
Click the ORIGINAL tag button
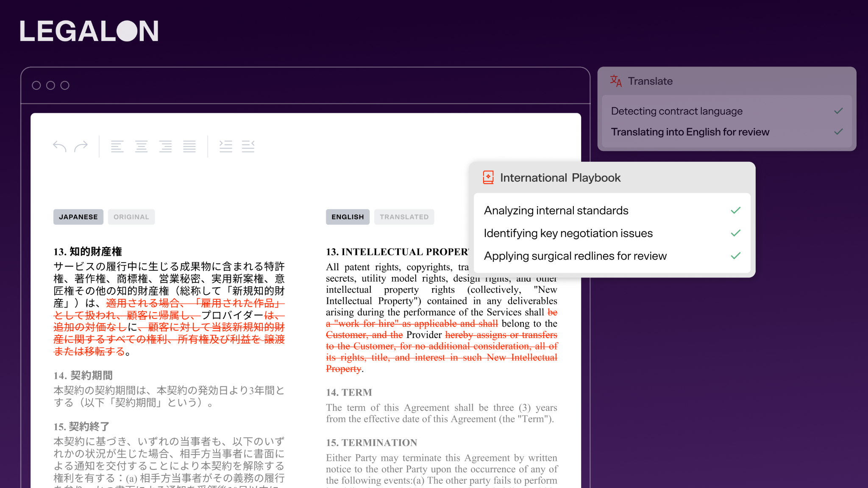131,217
